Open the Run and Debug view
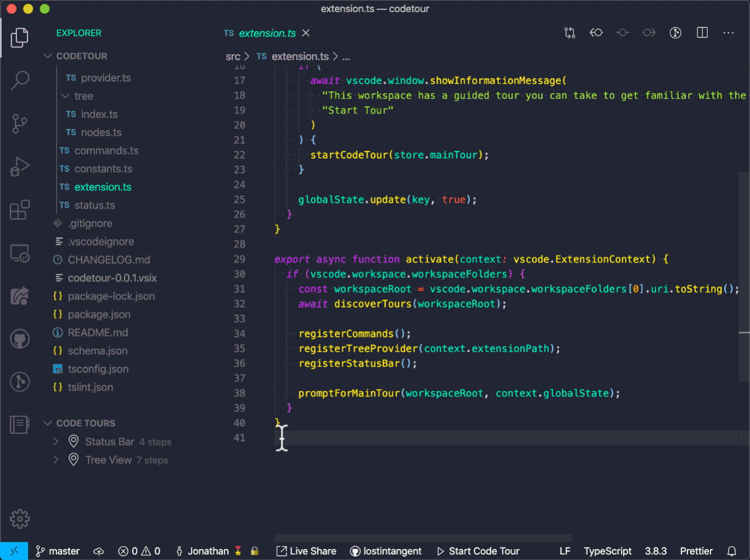Viewport: 750px width, 560px height. pyautogui.click(x=20, y=166)
